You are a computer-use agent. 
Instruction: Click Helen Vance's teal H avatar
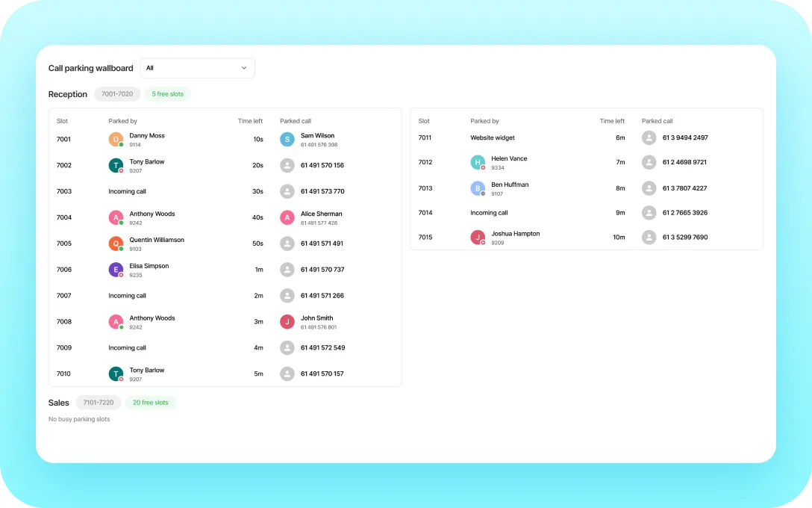coord(478,162)
